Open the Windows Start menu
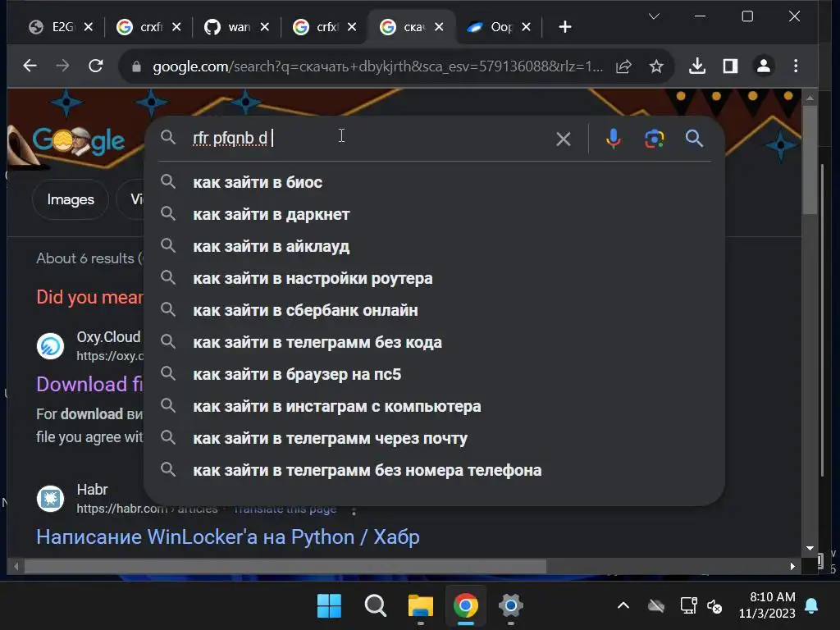840x630 pixels. (x=329, y=606)
